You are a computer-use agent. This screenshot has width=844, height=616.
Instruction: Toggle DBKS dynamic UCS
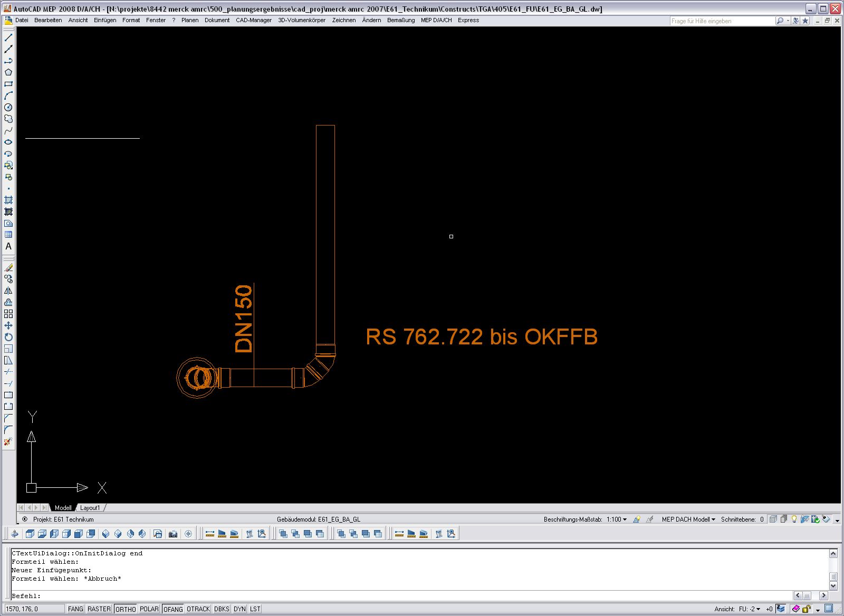[x=222, y=609]
